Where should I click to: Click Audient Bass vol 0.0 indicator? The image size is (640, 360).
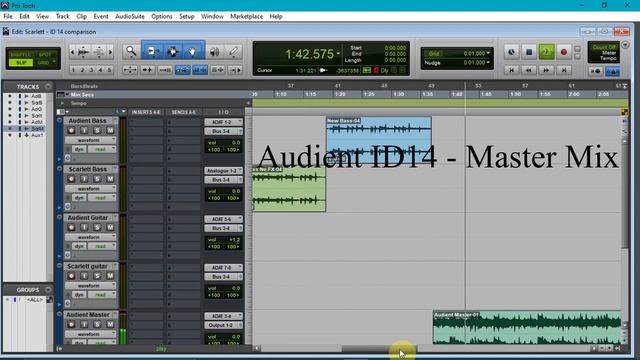coord(223,143)
